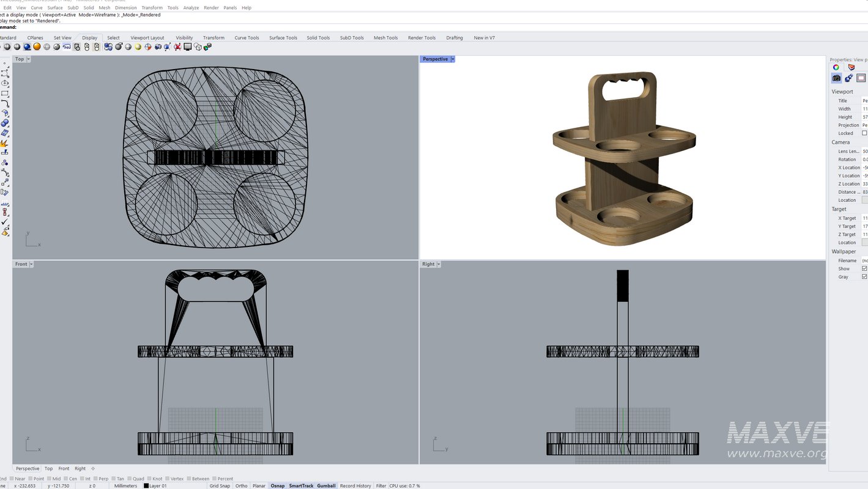
Task: Open the Perspective viewport dropdown arrow
Action: pos(453,59)
